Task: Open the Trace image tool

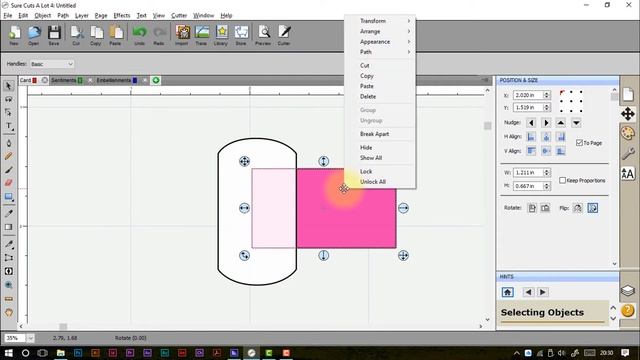Action: (x=202, y=35)
